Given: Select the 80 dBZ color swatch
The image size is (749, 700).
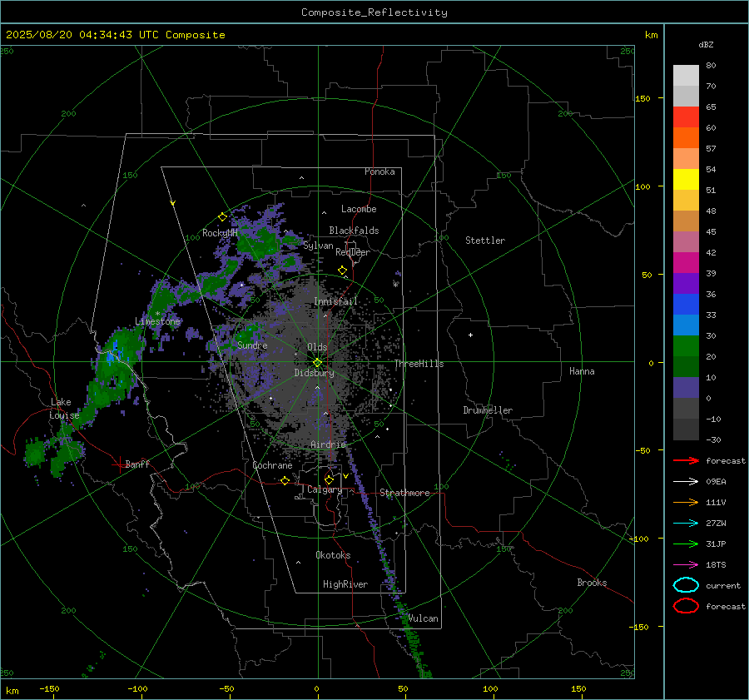Looking at the screenshot, I should click(x=686, y=76).
